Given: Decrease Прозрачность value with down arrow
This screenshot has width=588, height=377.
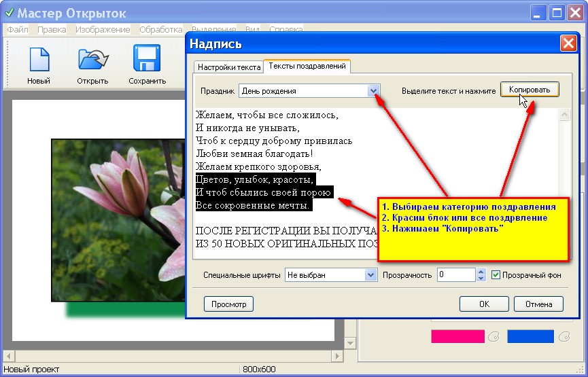Looking at the screenshot, I should [481, 278].
